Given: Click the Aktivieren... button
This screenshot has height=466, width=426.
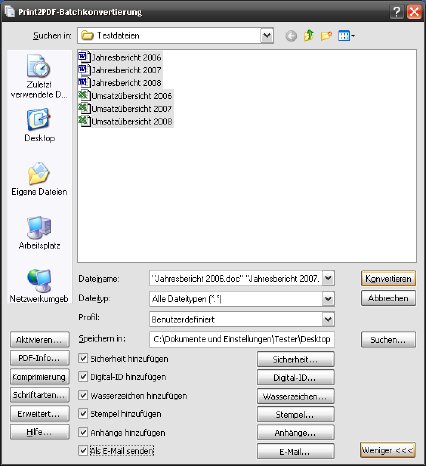Looking at the screenshot, I should pyautogui.click(x=40, y=340).
